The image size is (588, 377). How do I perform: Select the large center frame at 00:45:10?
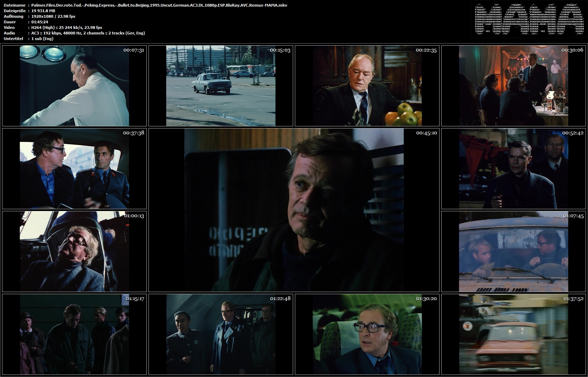pyautogui.click(x=294, y=210)
